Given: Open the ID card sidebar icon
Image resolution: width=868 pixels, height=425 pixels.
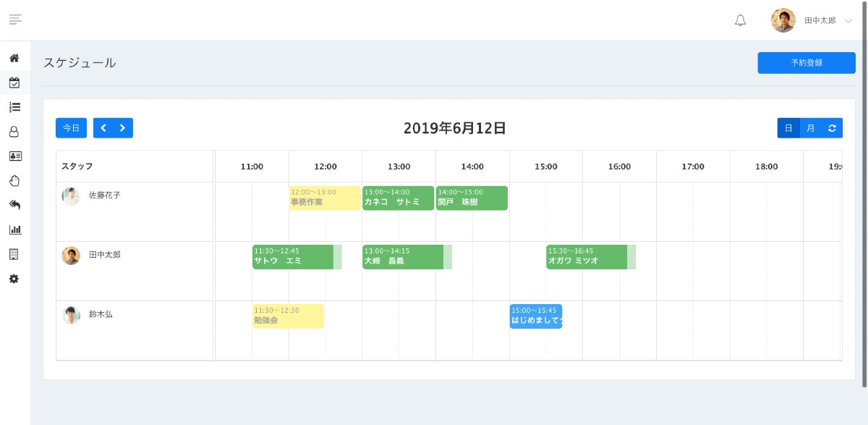Looking at the screenshot, I should click(x=14, y=156).
